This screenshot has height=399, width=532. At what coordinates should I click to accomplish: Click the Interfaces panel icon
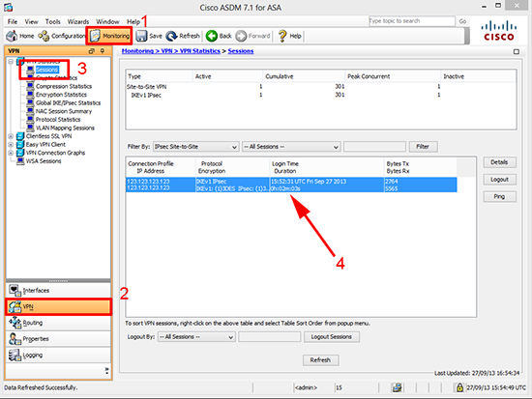tap(15, 291)
